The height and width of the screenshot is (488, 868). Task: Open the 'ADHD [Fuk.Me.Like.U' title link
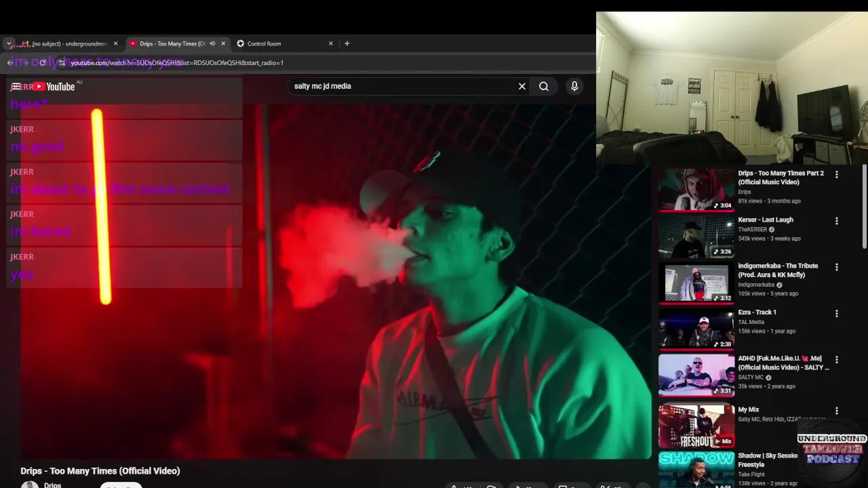point(784,363)
